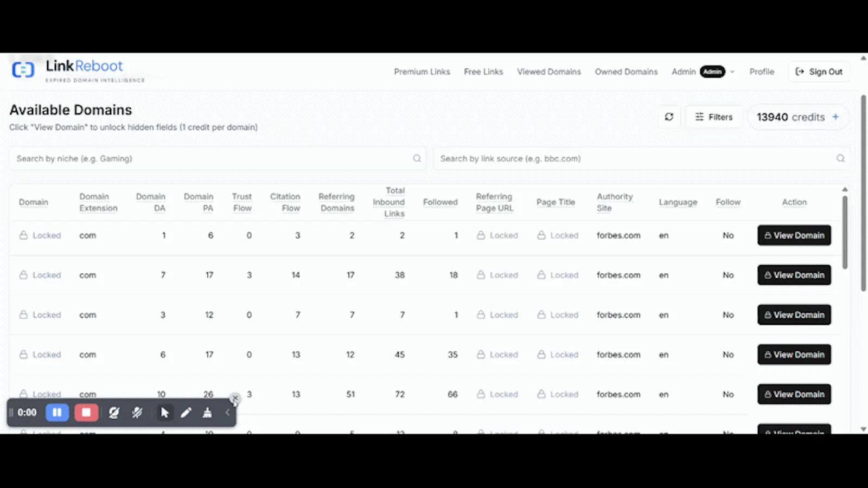
Task: Collapse the recorder toolbar with the chevron
Action: [228, 413]
